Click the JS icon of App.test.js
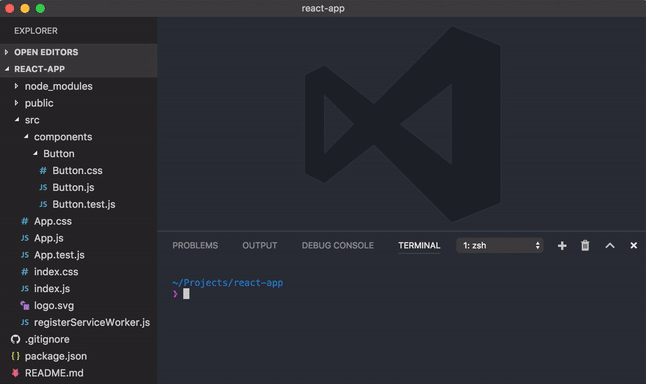This screenshot has height=384, width=646. [x=25, y=255]
